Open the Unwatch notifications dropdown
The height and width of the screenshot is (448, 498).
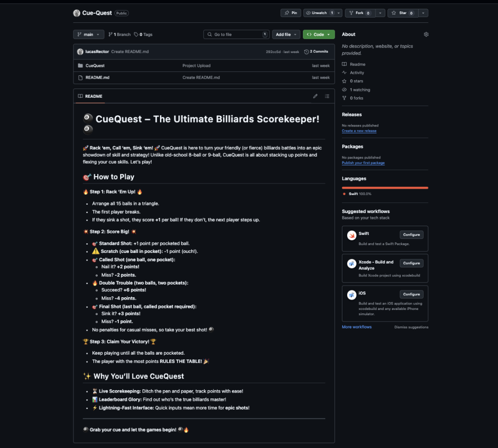click(322, 13)
